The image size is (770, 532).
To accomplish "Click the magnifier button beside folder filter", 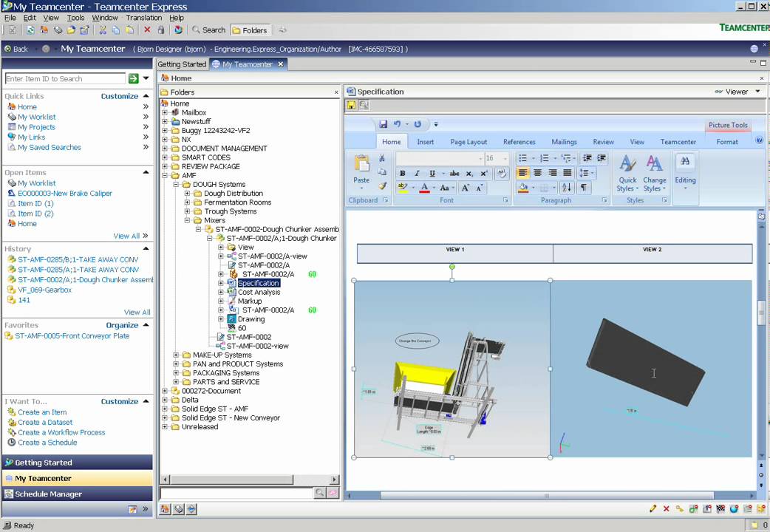I will 320,492.
